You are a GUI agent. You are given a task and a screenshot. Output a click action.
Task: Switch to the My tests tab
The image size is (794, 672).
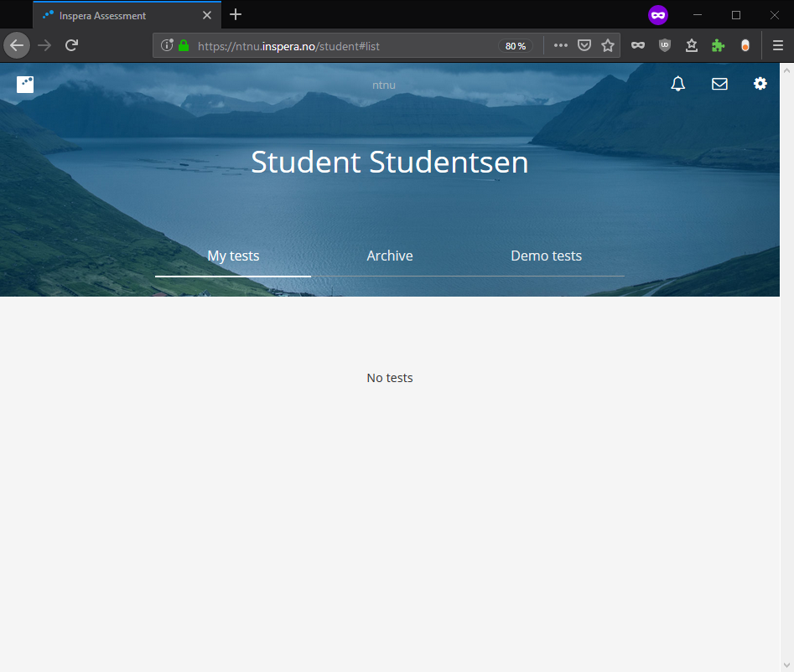pyautogui.click(x=233, y=256)
